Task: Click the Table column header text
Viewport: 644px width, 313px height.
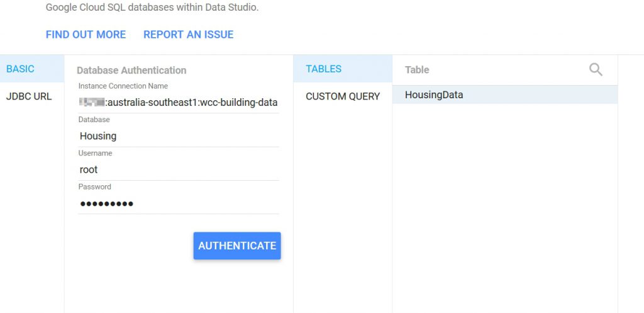Action: (x=417, y=70)
